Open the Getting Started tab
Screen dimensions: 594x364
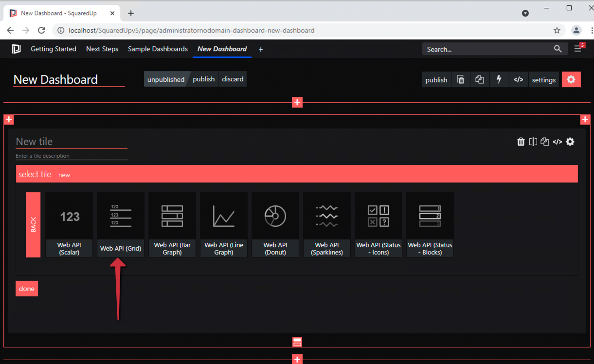tap(54, 49)
